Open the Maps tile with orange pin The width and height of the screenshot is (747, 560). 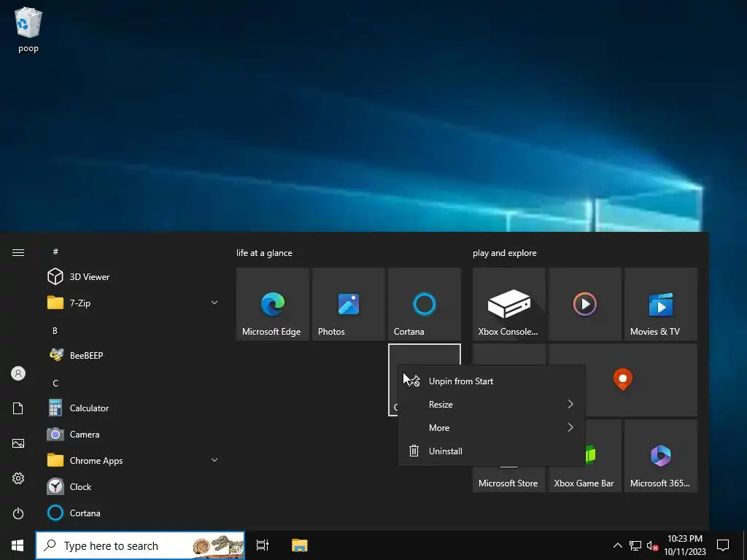pyautogui.click(x=641, y=379)
